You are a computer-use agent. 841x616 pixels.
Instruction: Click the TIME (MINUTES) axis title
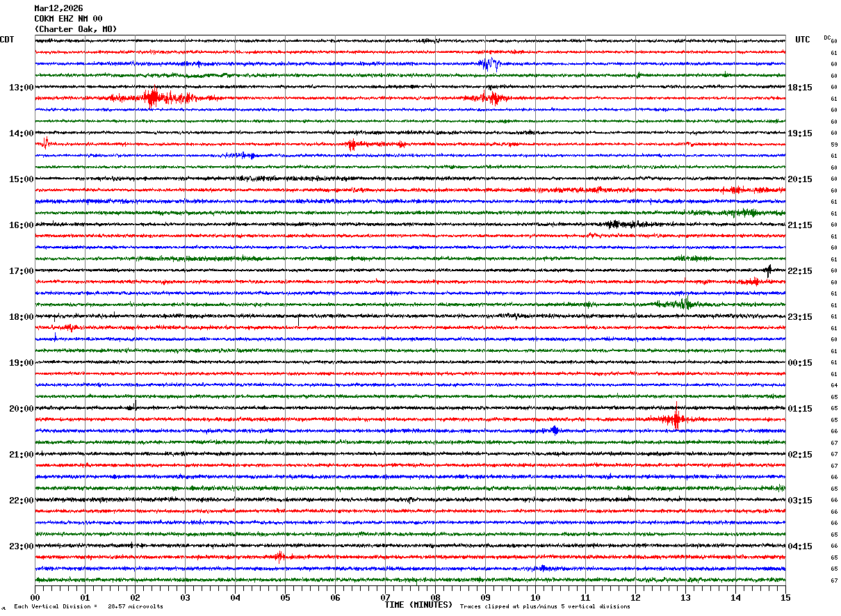[418, 605]
